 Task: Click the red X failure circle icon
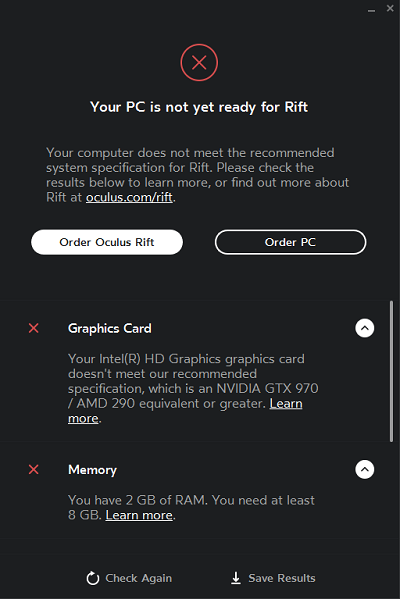click(199, 63)
